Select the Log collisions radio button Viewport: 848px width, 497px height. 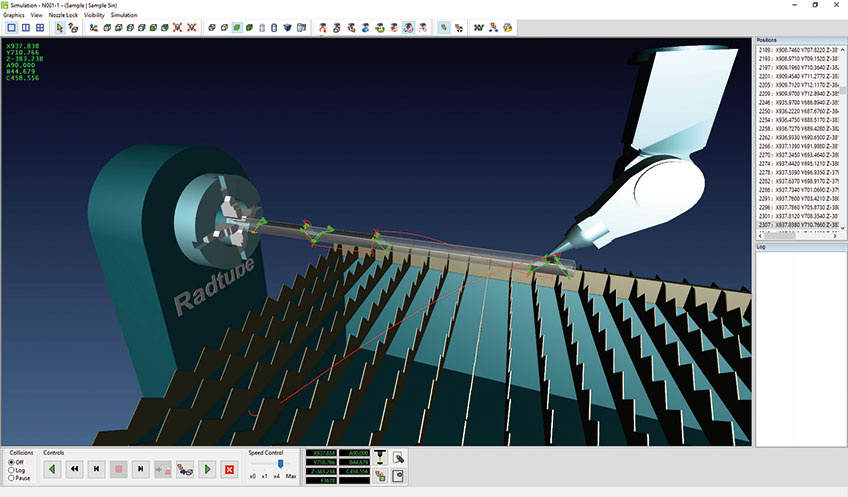point(12,469)
